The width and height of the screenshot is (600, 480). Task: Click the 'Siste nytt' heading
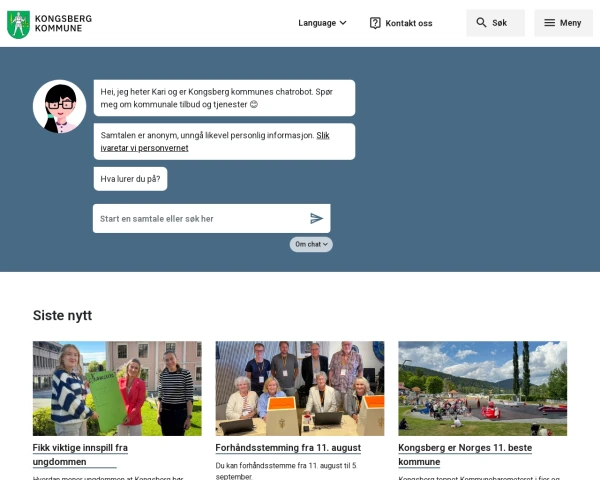click(x=62, y=315)
